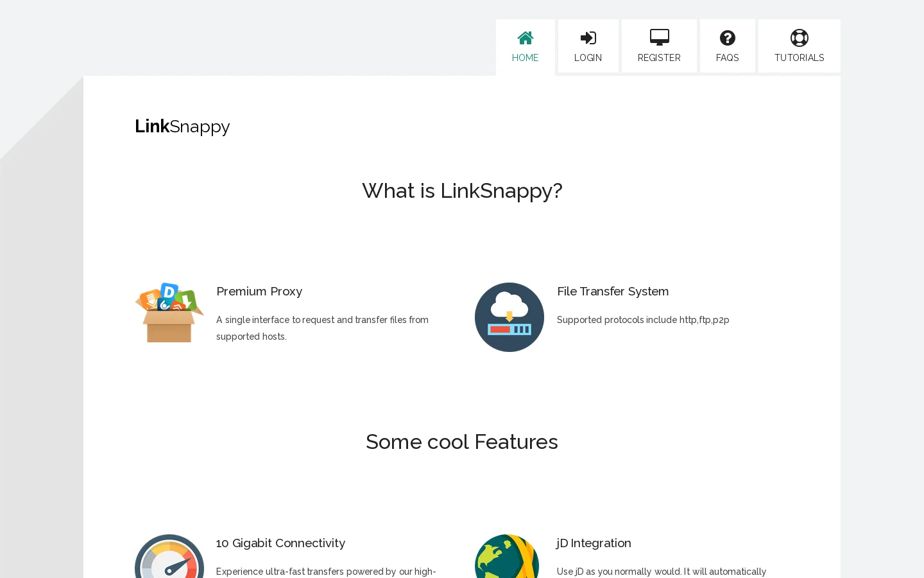Image resolution: width=924 pixels, height=578 pixels.
Task: Click the File Transfer cloud download icon
Action: pos(509,317)
